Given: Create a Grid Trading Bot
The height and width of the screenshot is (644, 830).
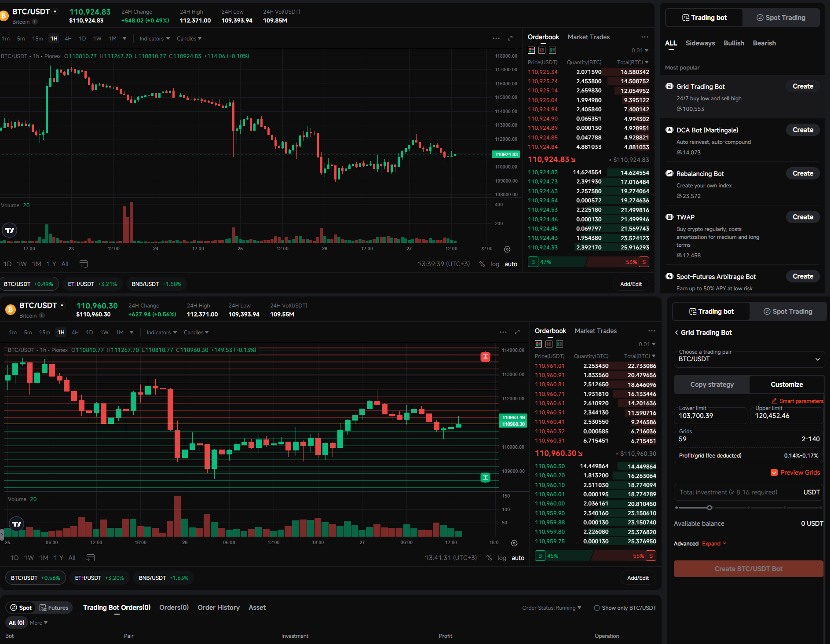Looking at the screenshot, I should click(x=803, y=87).
